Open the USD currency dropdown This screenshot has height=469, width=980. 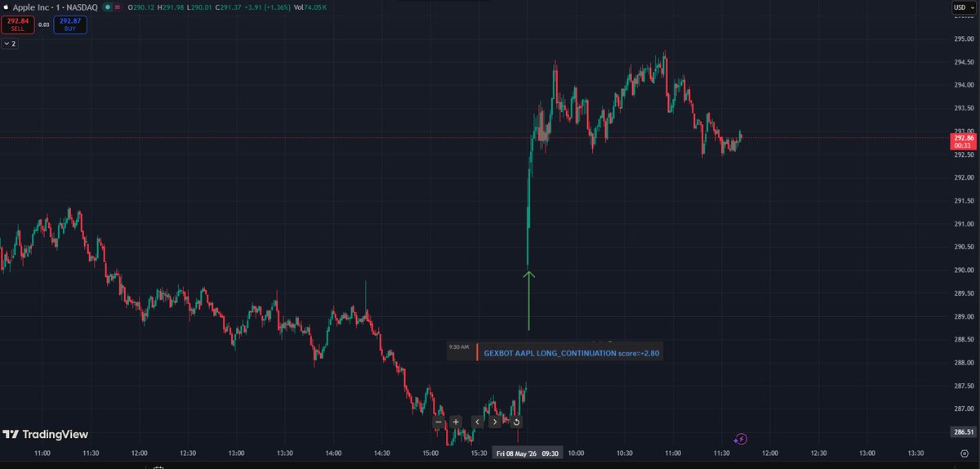pyautogui.click(x=963, y=7)
